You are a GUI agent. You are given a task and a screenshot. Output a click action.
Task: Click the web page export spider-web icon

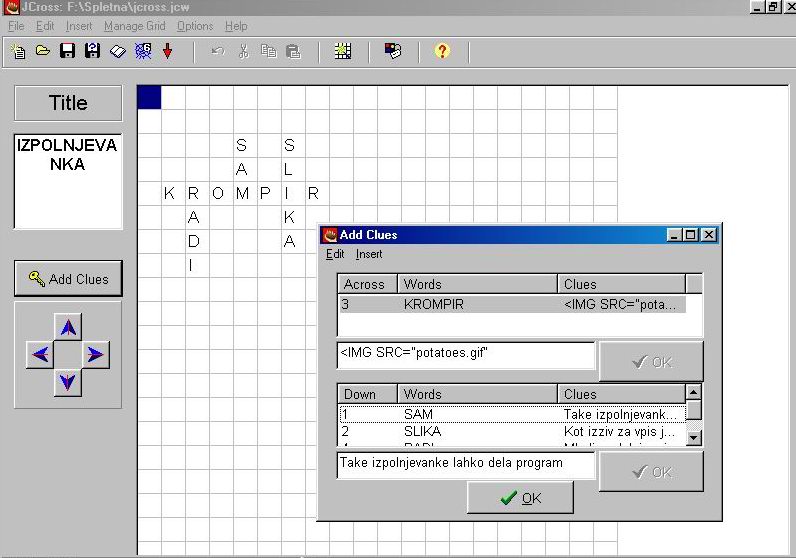pyautogui.click(x=143, y=51)
